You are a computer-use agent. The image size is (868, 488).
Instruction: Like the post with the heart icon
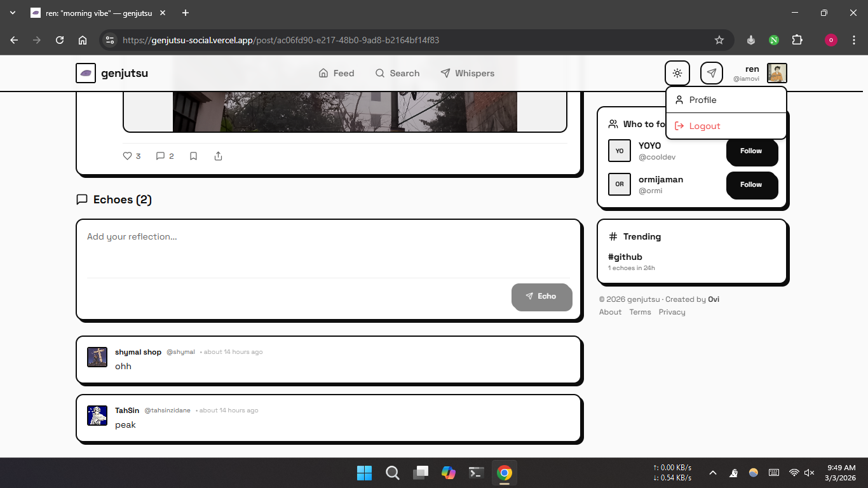click(x=127, y=156)
